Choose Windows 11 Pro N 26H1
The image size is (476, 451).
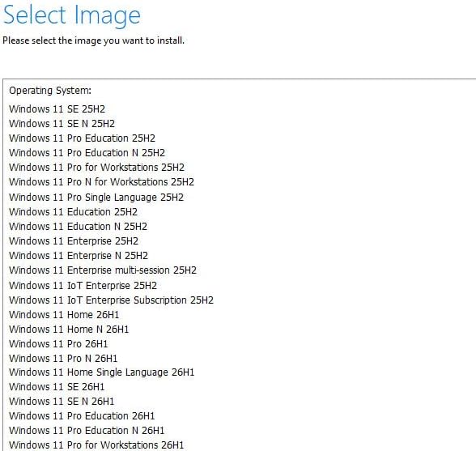63,359
